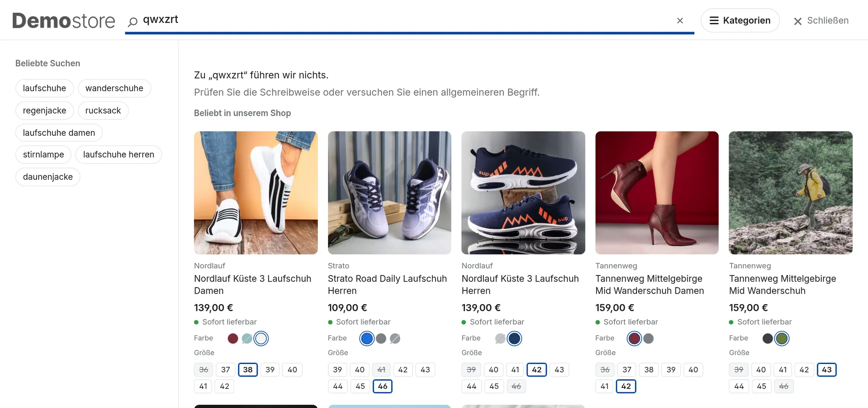
Task: Select light blue color for Nordlauf Damen shoe
Action: point(247,339)
